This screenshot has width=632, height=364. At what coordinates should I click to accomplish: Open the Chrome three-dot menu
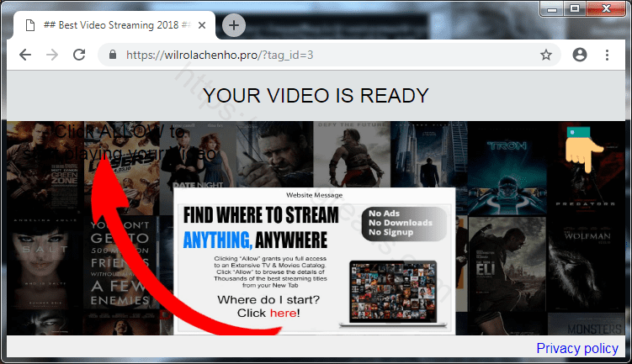click(x=607, y=55)
